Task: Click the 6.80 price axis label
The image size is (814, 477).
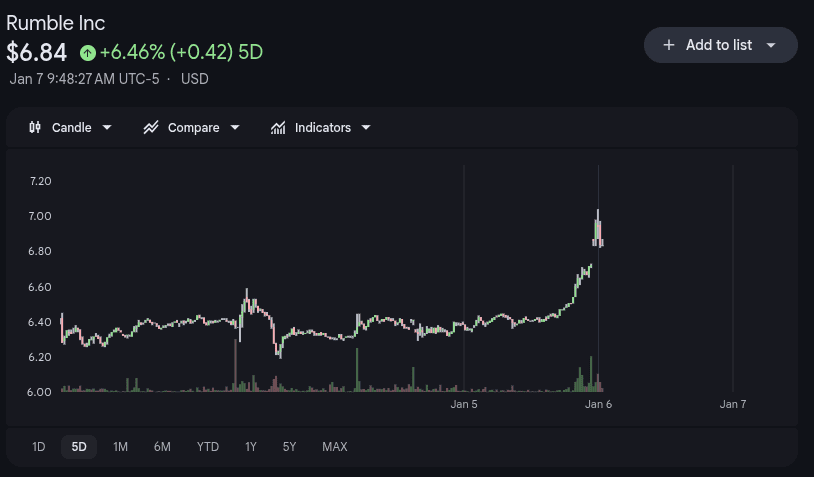Action: pyautogui.click(x=40, y=251)
